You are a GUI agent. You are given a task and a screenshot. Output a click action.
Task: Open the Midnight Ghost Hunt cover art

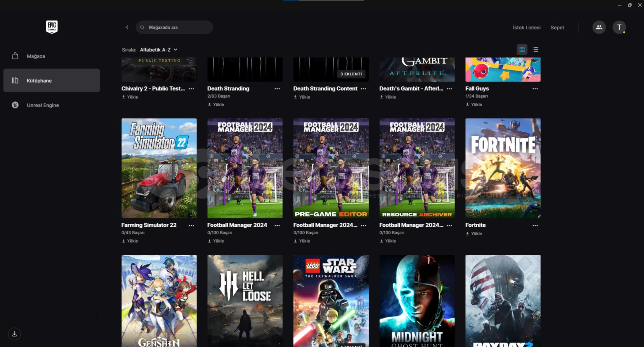point(417,301)
